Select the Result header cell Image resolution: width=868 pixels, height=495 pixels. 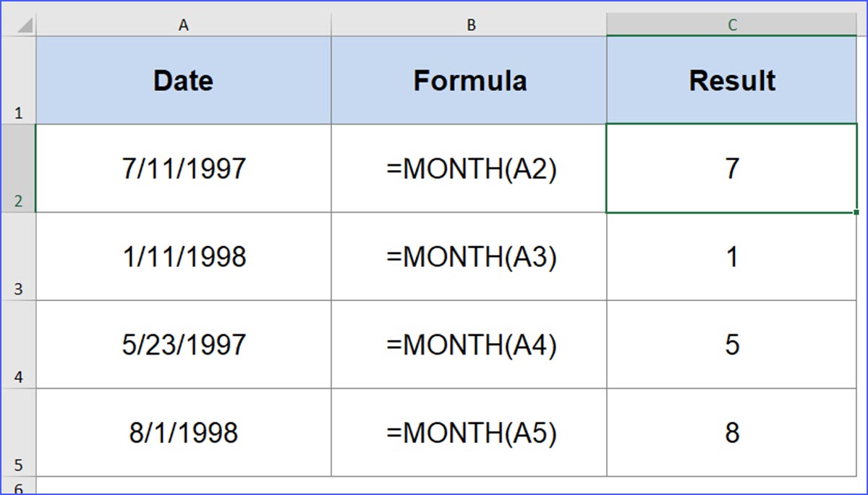pyautogui.click(x=732, y=80)
